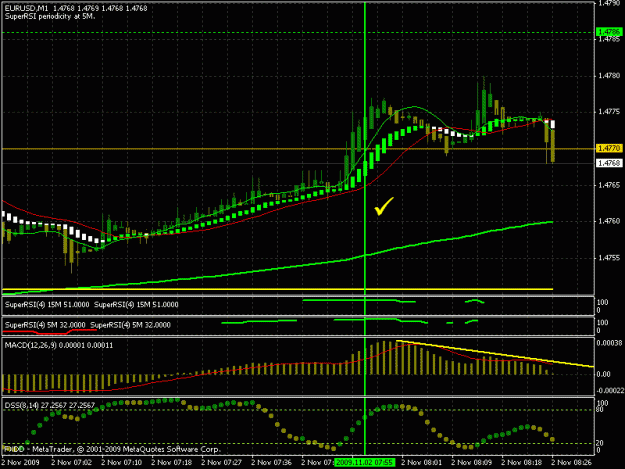Click the '2 Nov 08:26' time axis label
This screenshot has height=469, width=625.
coord(572,462)
